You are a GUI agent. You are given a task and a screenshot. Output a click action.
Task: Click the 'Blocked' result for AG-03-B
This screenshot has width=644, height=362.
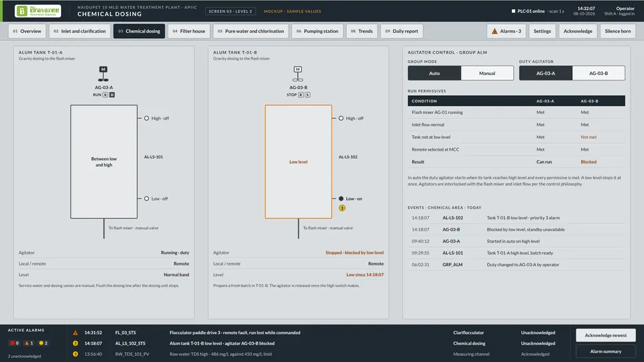588,162
